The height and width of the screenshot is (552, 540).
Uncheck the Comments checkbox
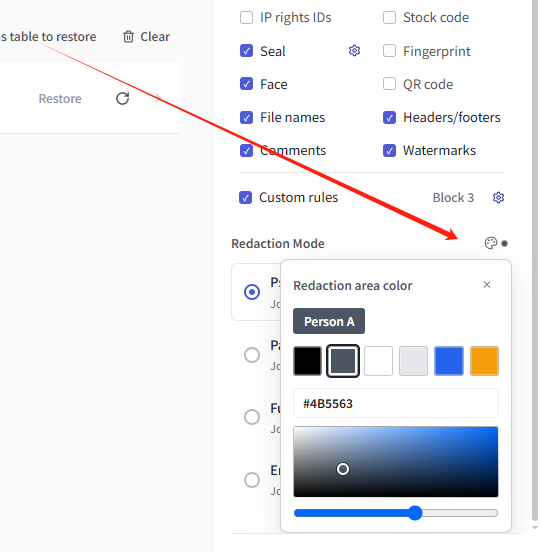(246, 151)
